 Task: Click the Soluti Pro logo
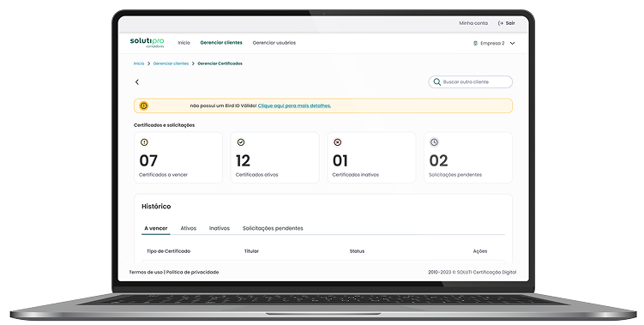pyautogui.click(x=147, y=42)
